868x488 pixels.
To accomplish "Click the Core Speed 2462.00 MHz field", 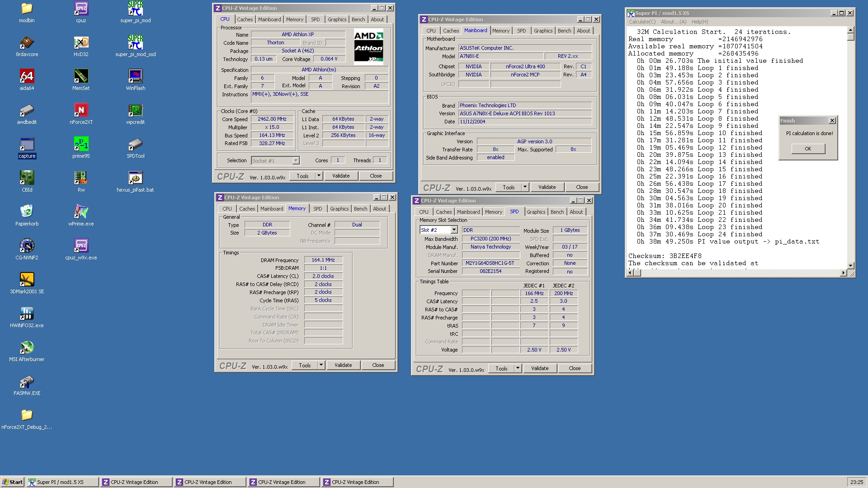I will 272,119.
